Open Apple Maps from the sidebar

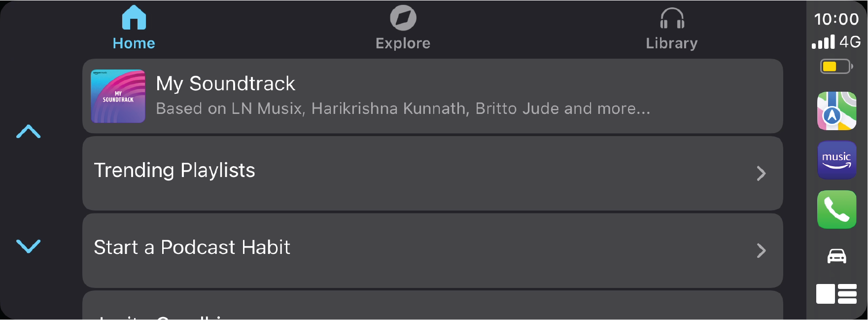(836, 111)
